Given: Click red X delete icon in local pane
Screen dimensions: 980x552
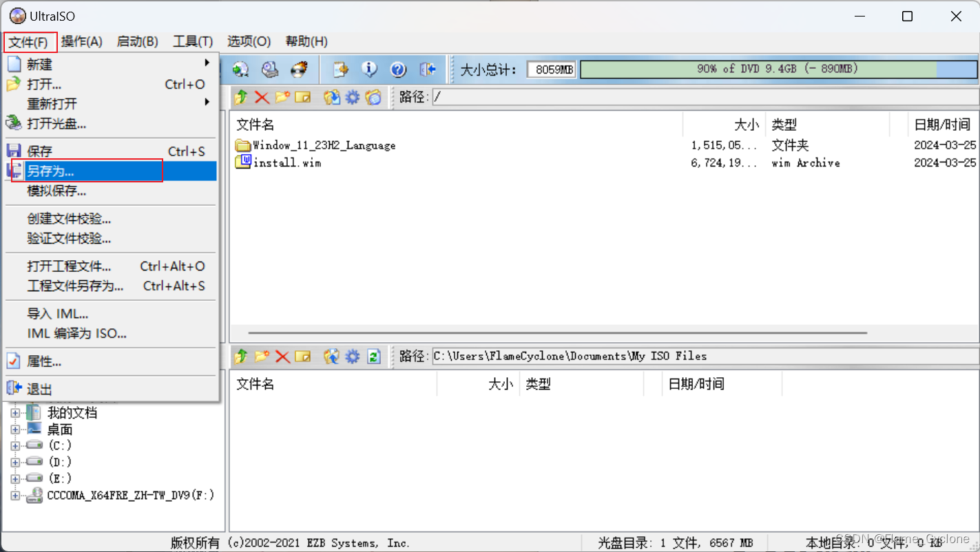Looking at the screenshot, I should pyautogui.click(x=282, y=357).
